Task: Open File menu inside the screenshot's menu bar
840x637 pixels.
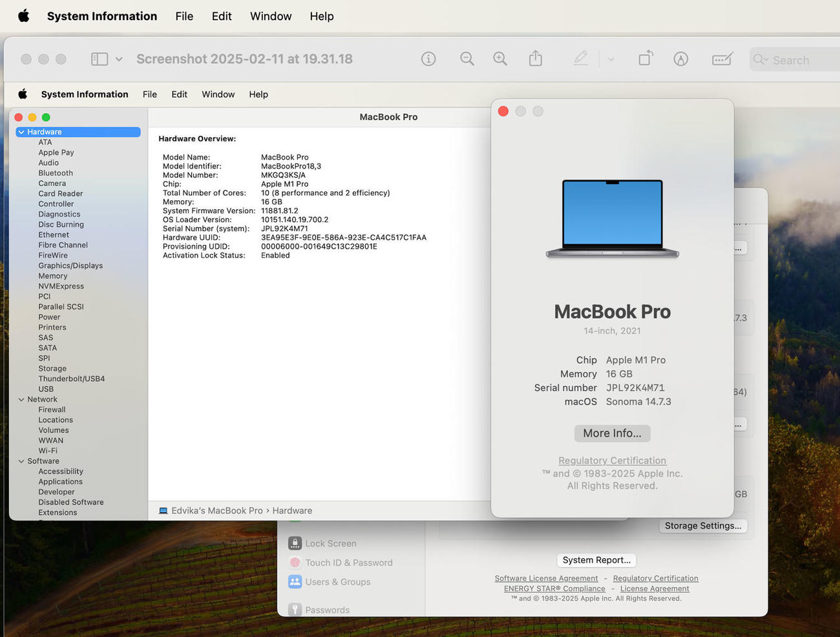Action: [x=150, y=94]
